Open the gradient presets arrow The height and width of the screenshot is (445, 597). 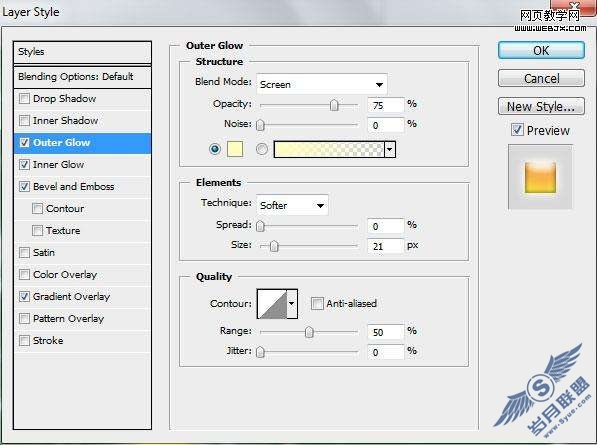390,149
